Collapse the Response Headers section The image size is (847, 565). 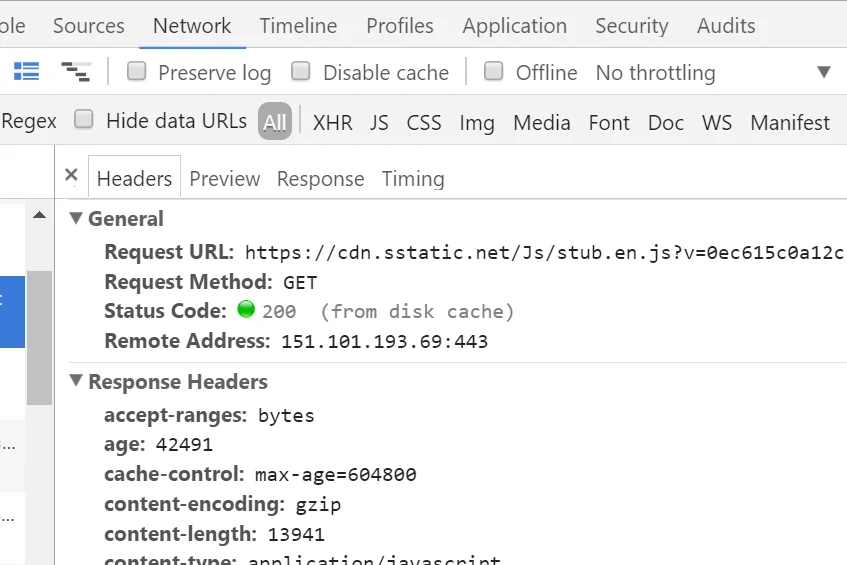tap(76, 381)
